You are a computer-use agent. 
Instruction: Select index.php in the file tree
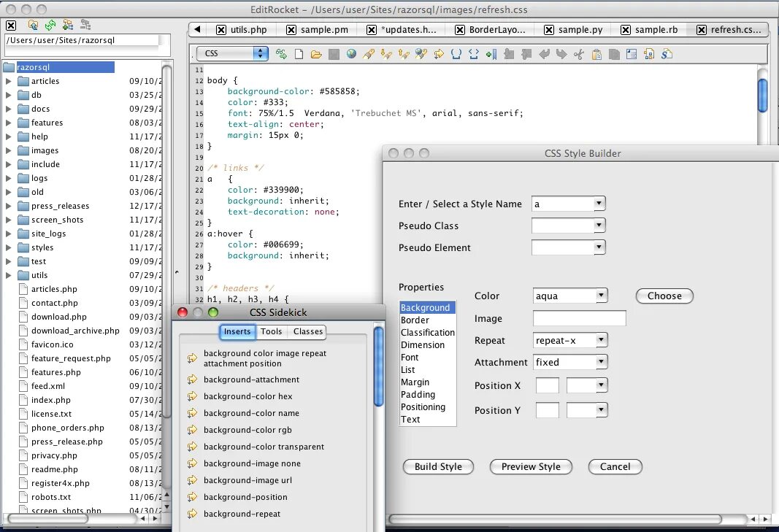(x=50, y=400)
